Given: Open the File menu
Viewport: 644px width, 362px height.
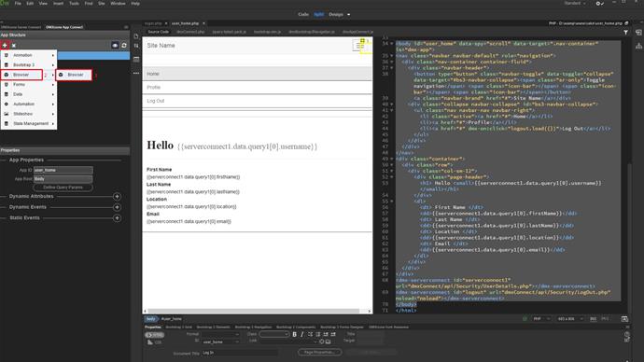Looking at the screenshot, I should 18,4.
